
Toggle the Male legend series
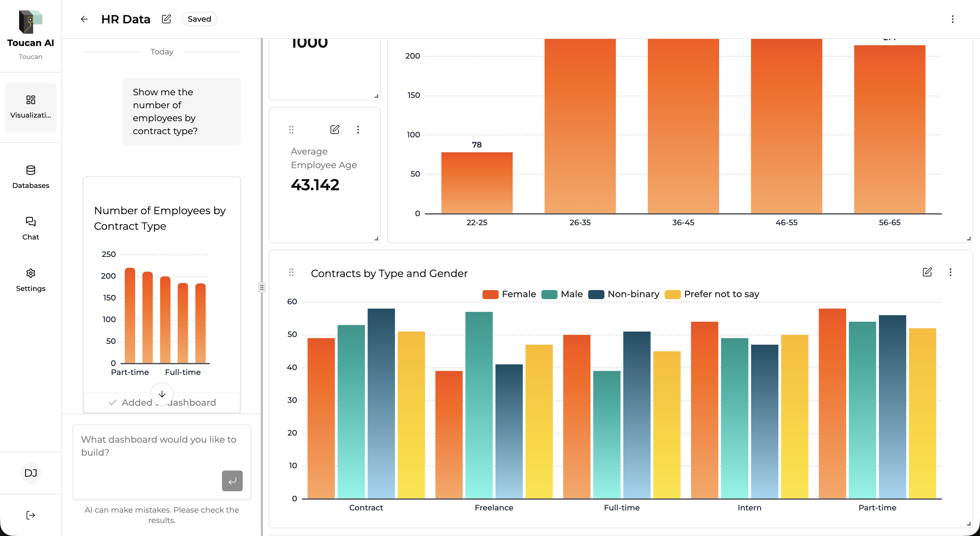pos(571,294)
